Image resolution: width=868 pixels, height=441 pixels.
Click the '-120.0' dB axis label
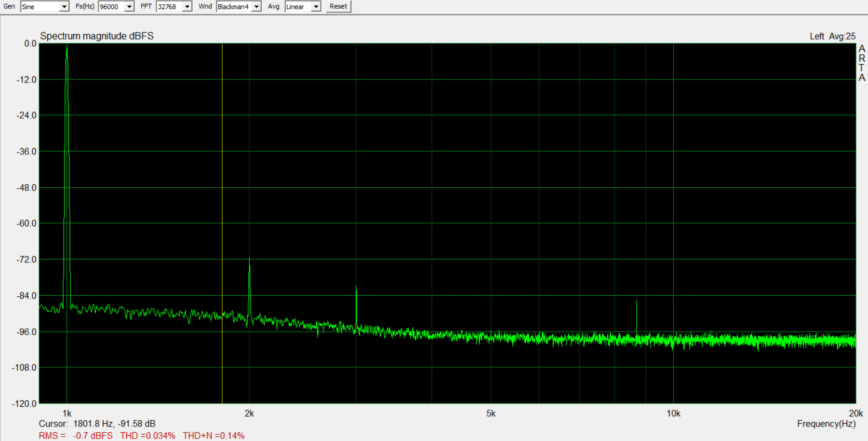(x=24, y=403)
